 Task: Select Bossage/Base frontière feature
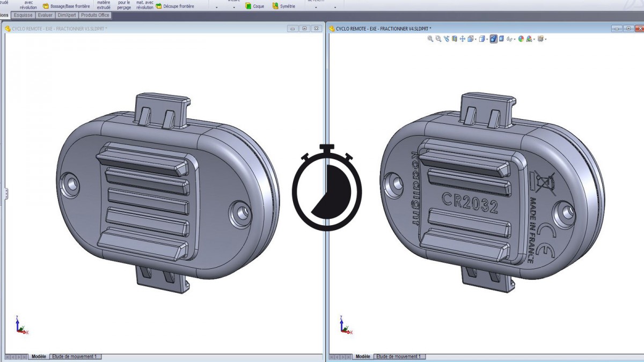tap(46, 6)
